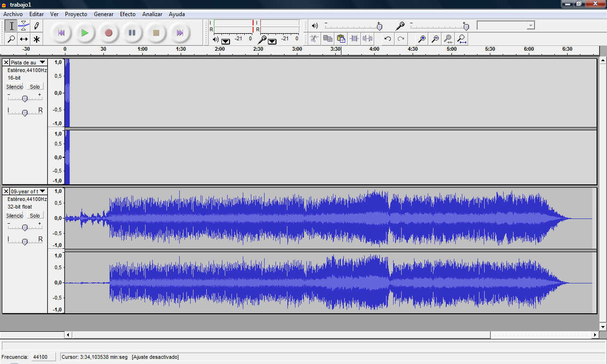Viewport: 607px width, 364px height.
Task: Open the Generar menu
Action: tap(103, 14)
